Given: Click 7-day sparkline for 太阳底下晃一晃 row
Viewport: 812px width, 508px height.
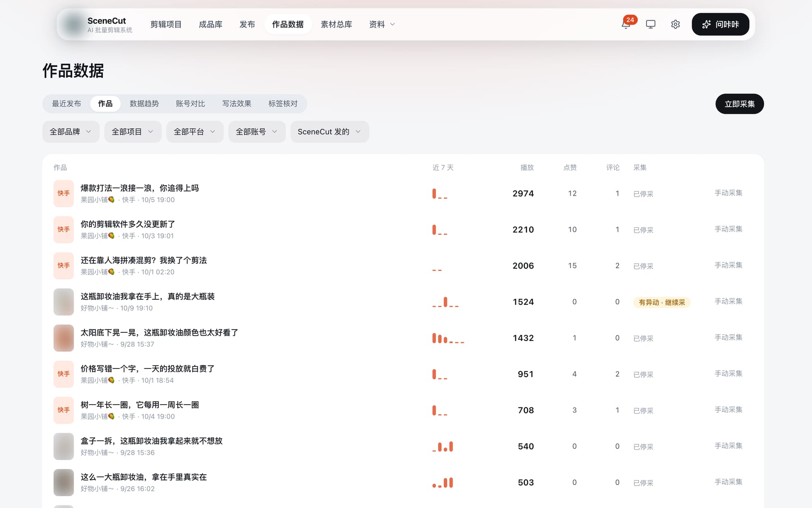Looking at the screenshot, I should click(x=448, y=338).
